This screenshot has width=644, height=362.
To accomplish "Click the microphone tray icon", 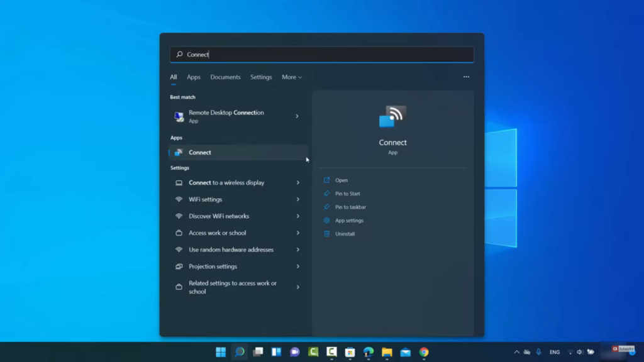I will point(538,352).
